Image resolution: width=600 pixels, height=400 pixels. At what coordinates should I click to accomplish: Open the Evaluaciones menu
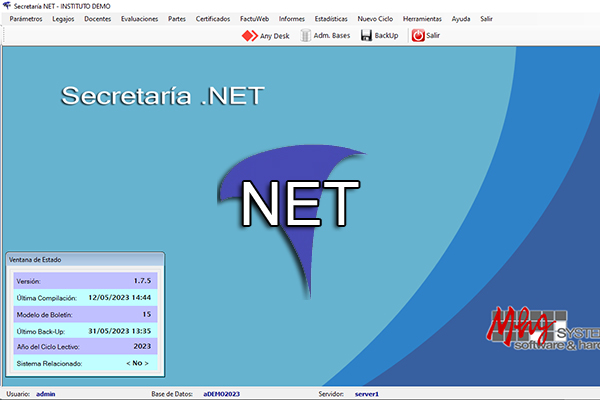click(x=139, y=19)
